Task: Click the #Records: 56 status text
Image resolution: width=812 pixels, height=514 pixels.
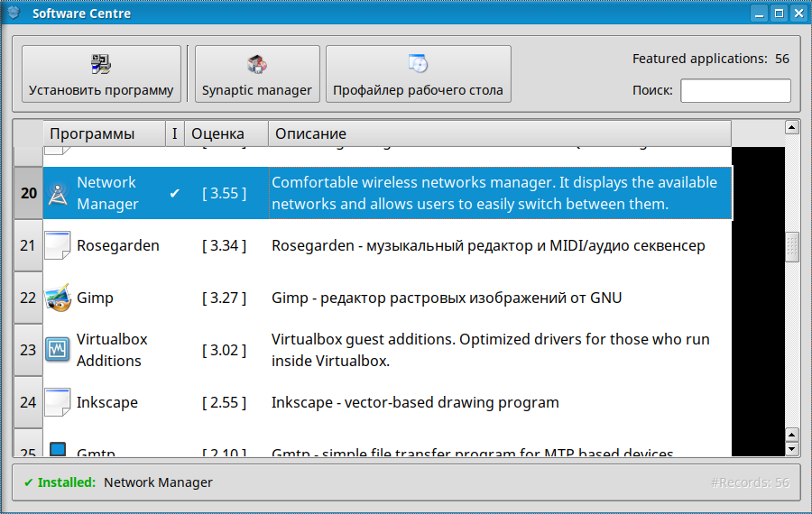Action: pos(750,482)
